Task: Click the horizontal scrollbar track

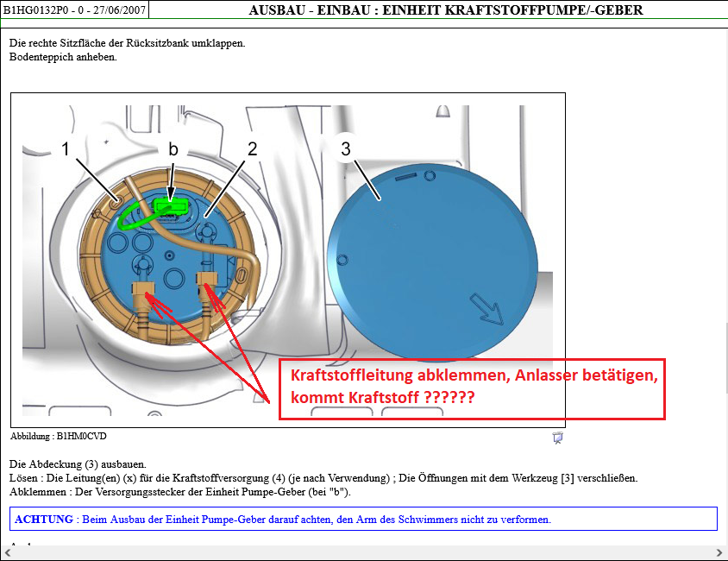Action: click(362, 552)
